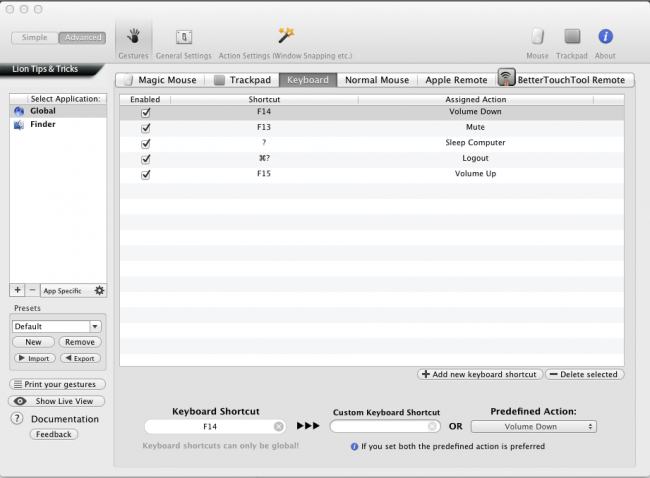Uncheck the Sleep Computer shortcut
Screen dimensions: 650x478
pyautogui.click(x=146, y=143)
